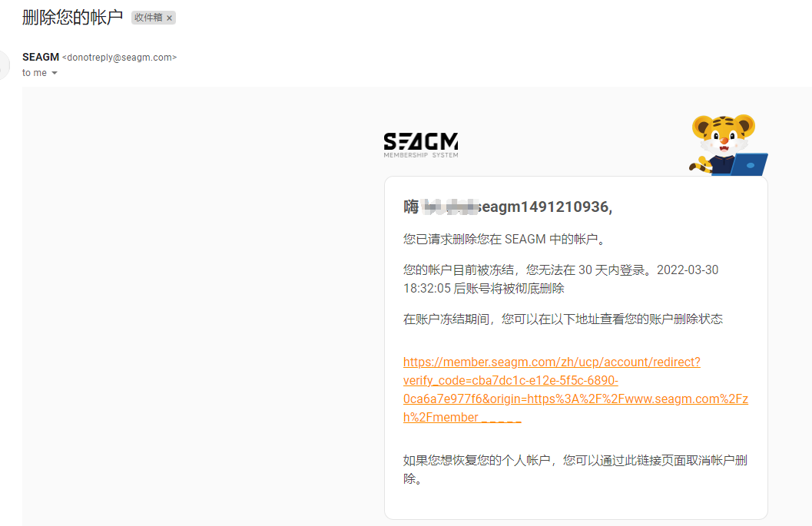Click the sender name SEAGM
This screenshot has width=812, height=526.
point(41,57)
